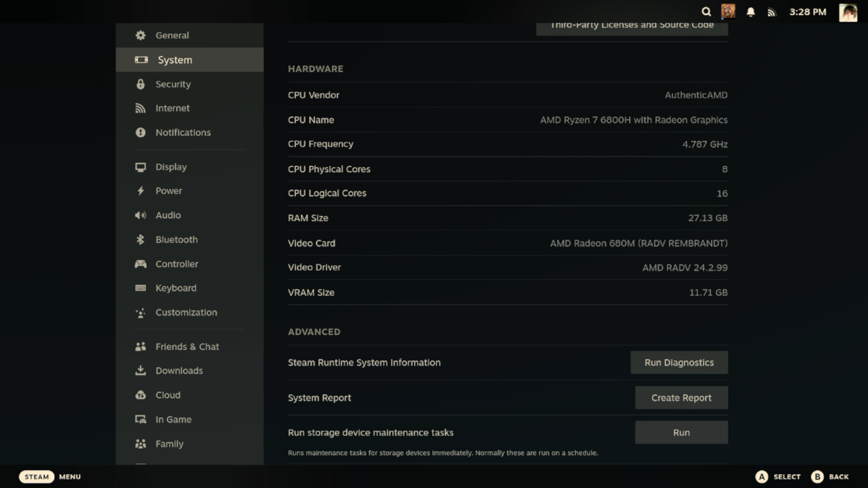868x488 pixels.
Task: Select Video Card AMD Radeon 680M value
Action: pos(639,243)
